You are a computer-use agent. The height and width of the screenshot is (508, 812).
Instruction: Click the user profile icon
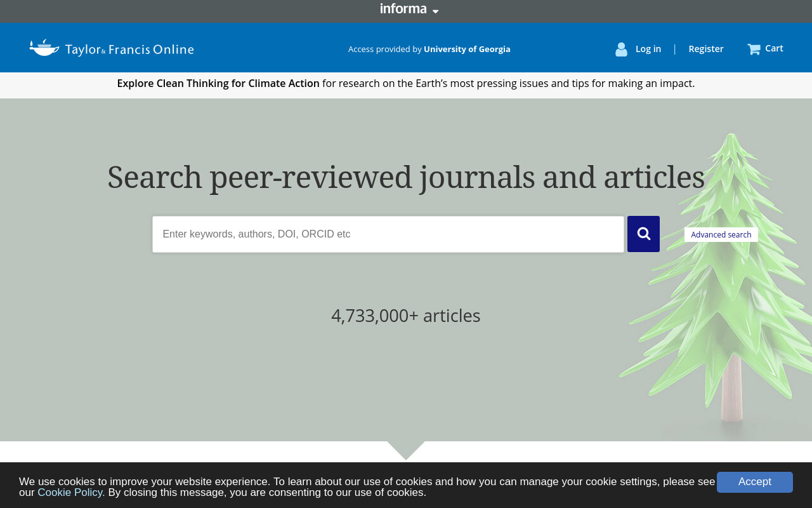point(621,49)
